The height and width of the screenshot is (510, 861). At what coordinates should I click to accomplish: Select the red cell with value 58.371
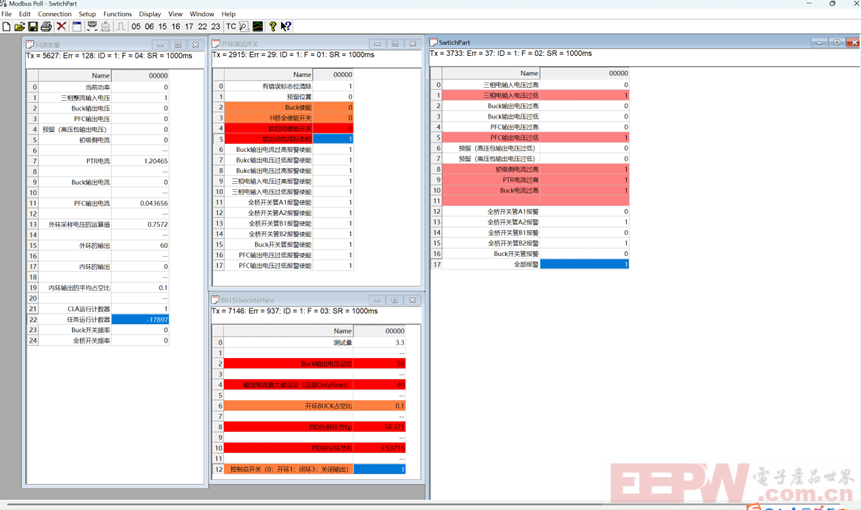coord(380,427)
